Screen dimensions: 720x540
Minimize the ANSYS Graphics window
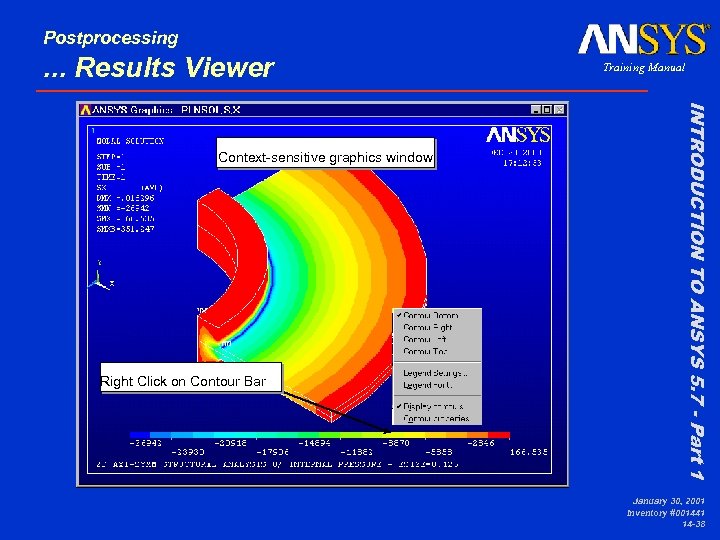(536, 110)
